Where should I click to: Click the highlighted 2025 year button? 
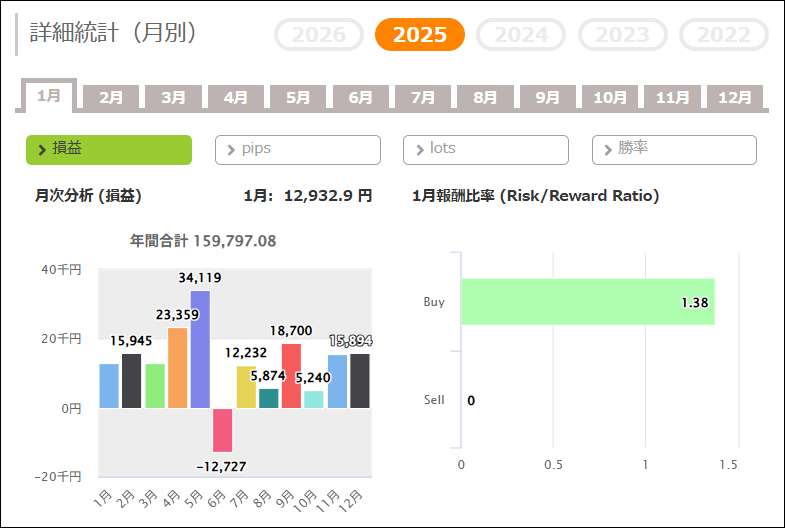tap(420, 35)
